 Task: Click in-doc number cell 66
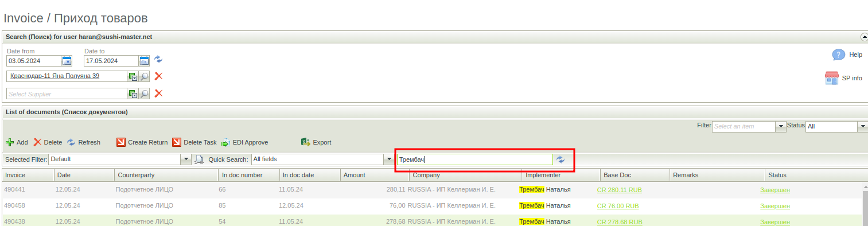tap(223, 190)
